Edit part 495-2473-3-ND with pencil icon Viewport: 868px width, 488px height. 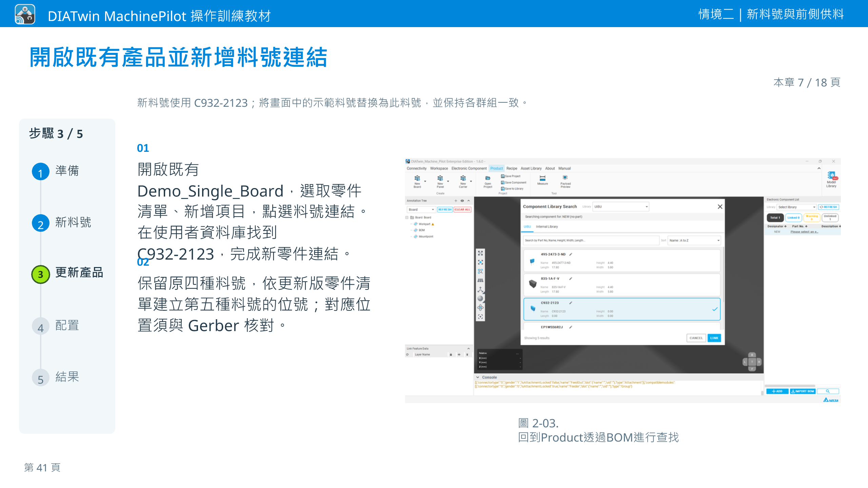571,254
